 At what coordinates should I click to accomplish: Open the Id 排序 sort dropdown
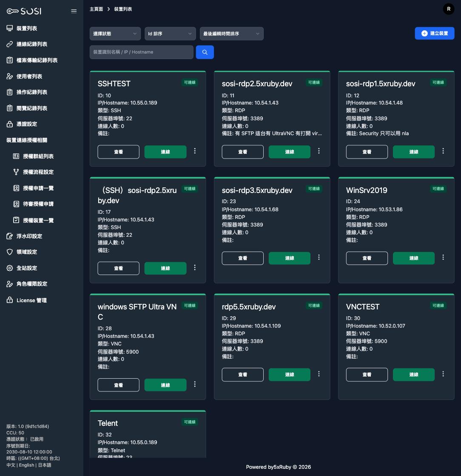click(170, 34)
